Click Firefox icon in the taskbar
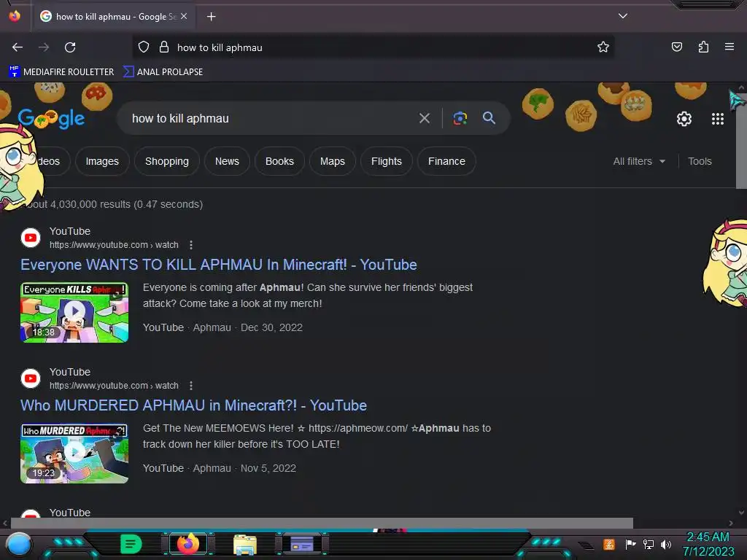This screenshot has height=560, width=747. (187, 544)
